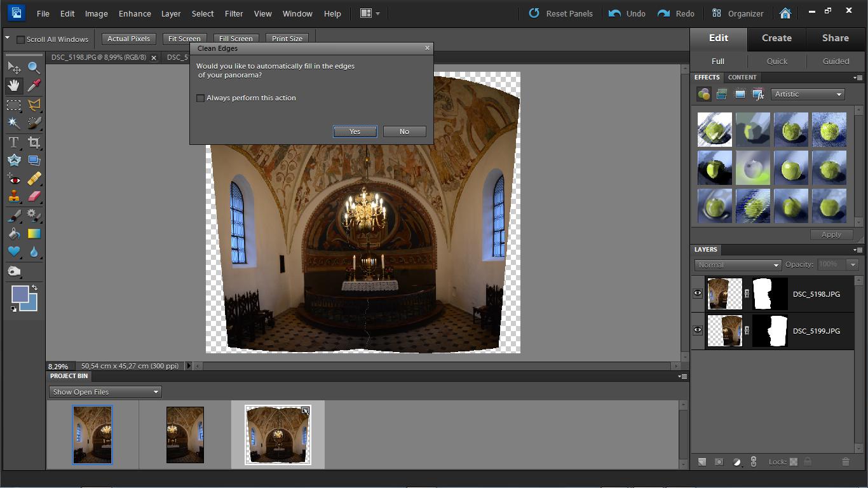Click the foreground color swatch
This screenshot has width=868, height=488.
(x=20, y=294)
